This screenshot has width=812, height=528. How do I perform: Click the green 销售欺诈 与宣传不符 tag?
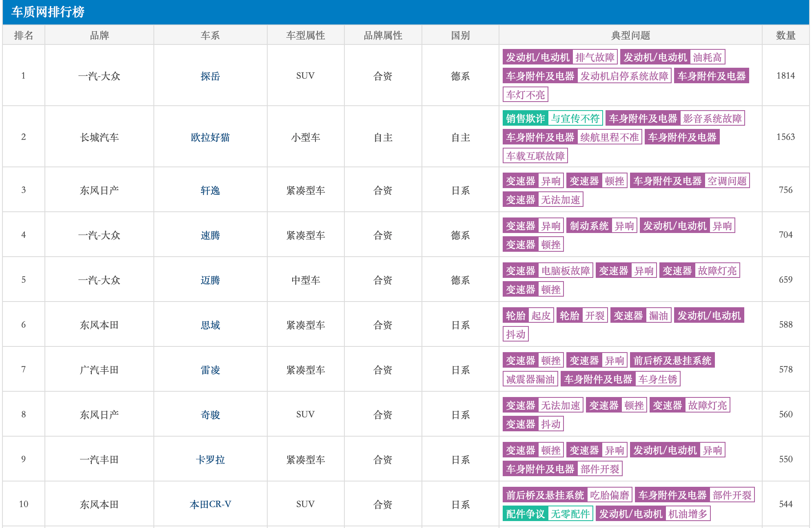[552, 118]
